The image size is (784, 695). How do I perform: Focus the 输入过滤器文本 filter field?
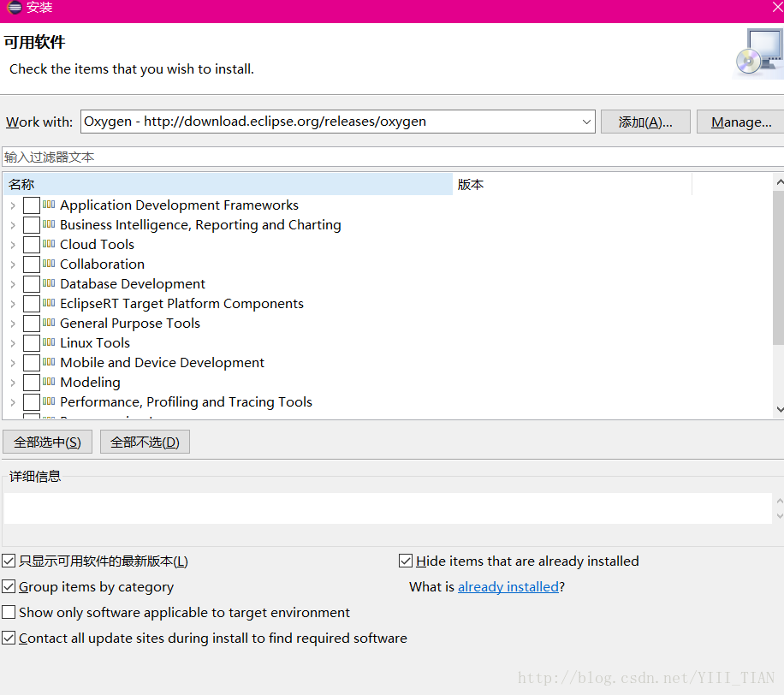coord(393,157)
